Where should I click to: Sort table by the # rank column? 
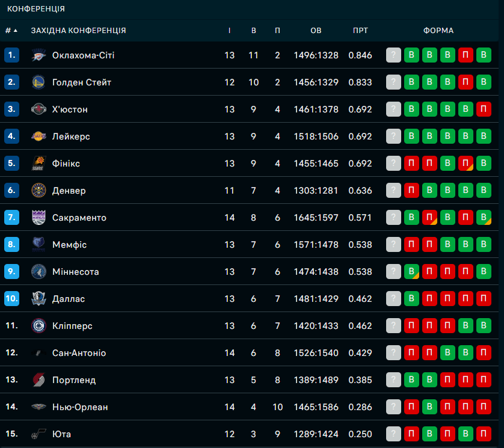click(x=11, y=31)
